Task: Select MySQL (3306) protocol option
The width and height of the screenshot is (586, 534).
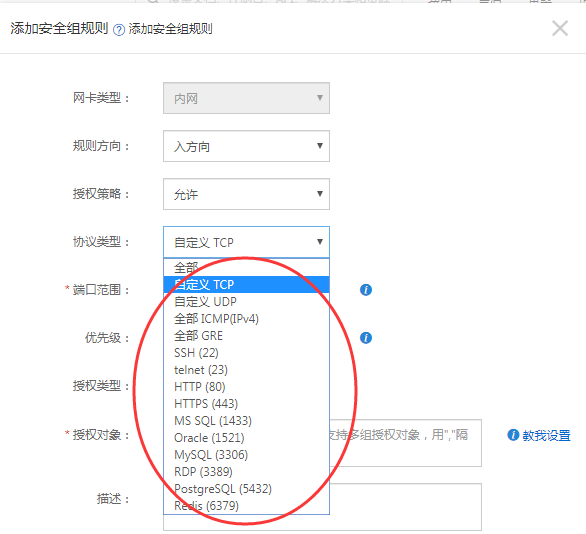Action: (246, 455)
